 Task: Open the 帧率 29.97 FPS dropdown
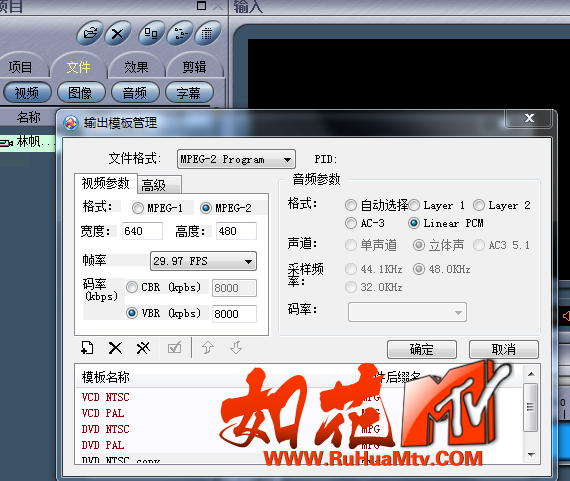[203, 261]
